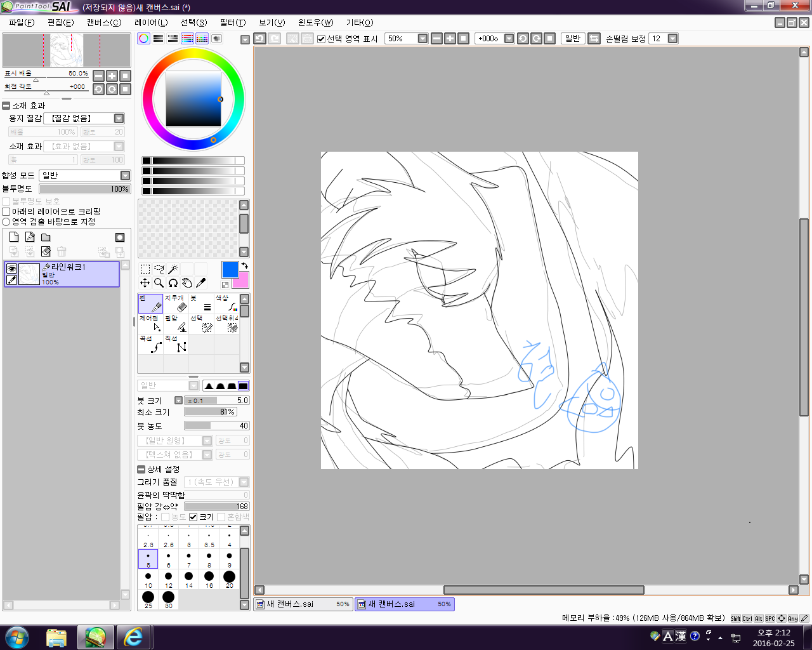Enable 아래의 레이어으로 크리핑 checkbox
The height and width of the screenshot is (650, 812).
coord(6,211)
